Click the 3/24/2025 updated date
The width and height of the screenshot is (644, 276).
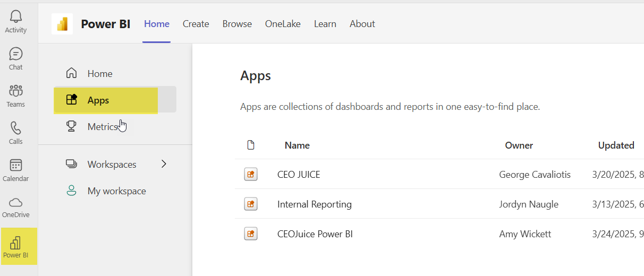click(x=618, y=234)
